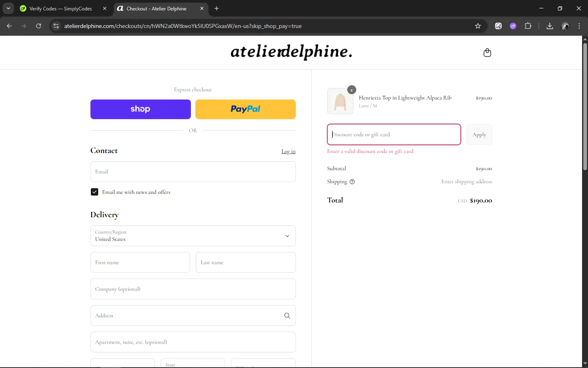View site information icon in address bar

click(56, 26)
